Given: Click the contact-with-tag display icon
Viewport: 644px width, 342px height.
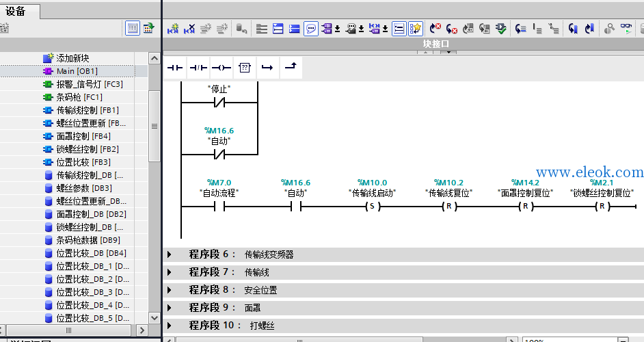Looking at the screenshot, I should coord(375,28).
